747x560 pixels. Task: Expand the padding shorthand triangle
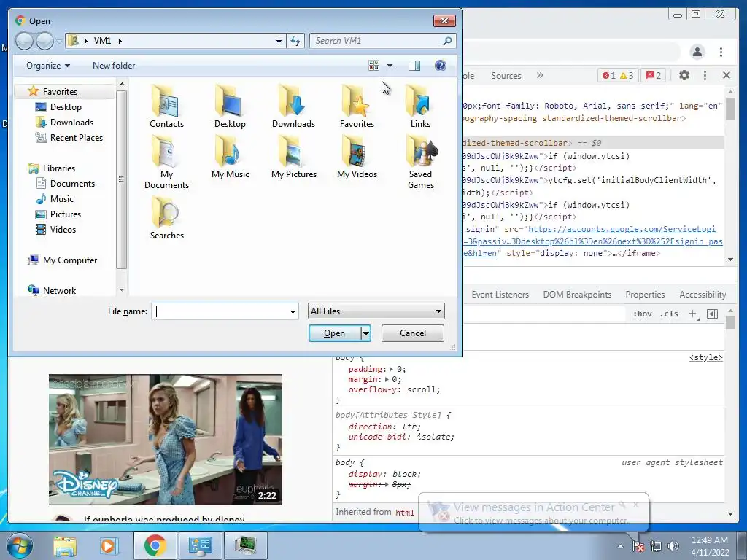point(391,369)
